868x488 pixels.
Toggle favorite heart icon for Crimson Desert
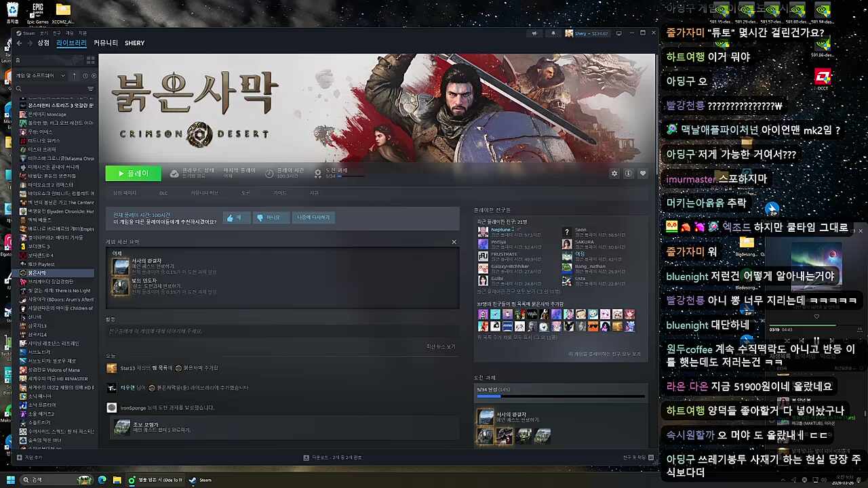[x=643, y=174]
